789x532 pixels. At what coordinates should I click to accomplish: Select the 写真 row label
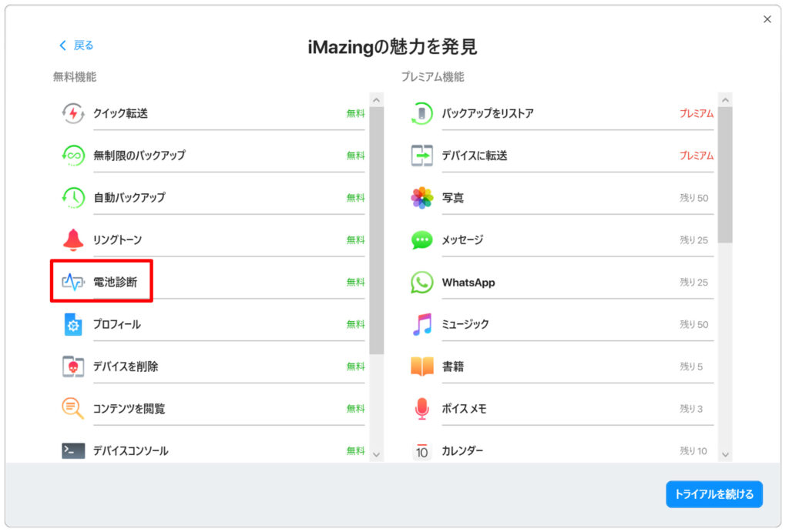453,198
